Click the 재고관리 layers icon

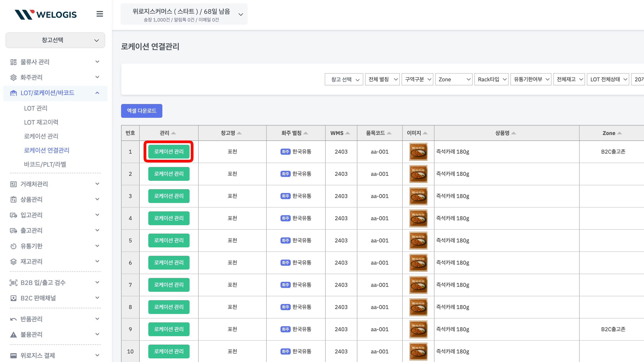point(13,262)
